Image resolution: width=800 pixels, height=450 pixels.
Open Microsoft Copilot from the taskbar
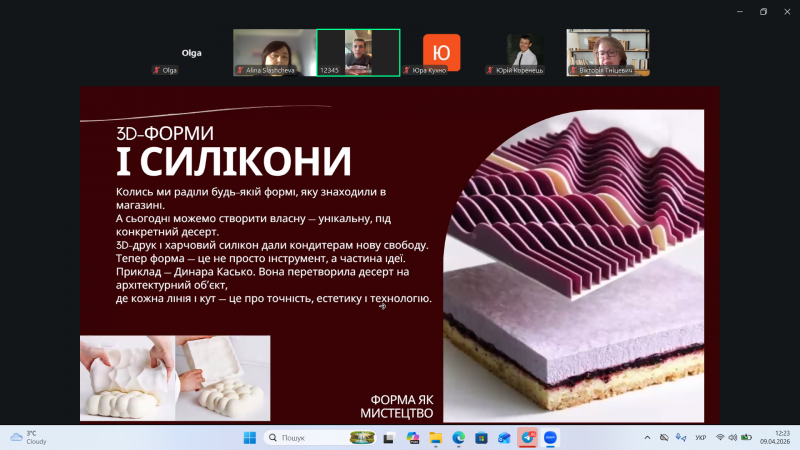[x=413, y=438]
